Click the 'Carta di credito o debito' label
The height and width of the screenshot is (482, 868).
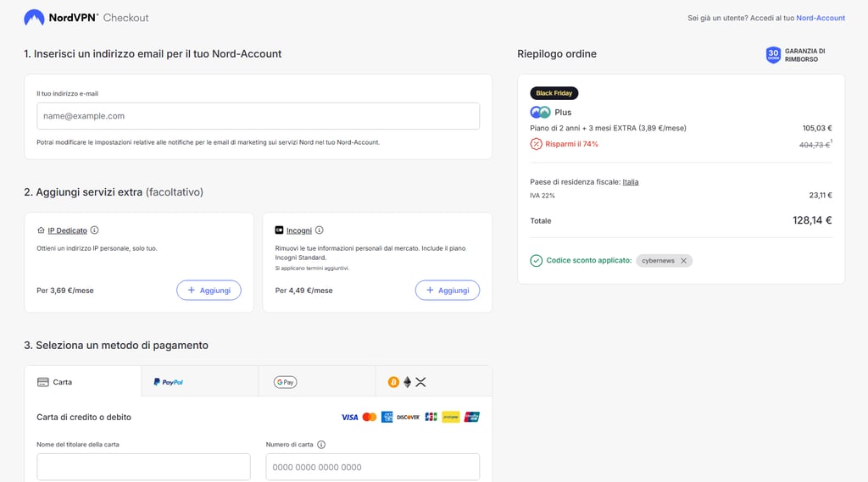(84, 418)
